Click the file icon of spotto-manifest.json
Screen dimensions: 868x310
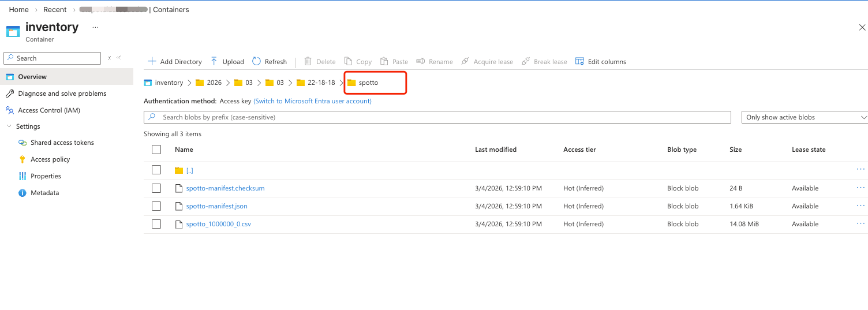coord(179,206)
